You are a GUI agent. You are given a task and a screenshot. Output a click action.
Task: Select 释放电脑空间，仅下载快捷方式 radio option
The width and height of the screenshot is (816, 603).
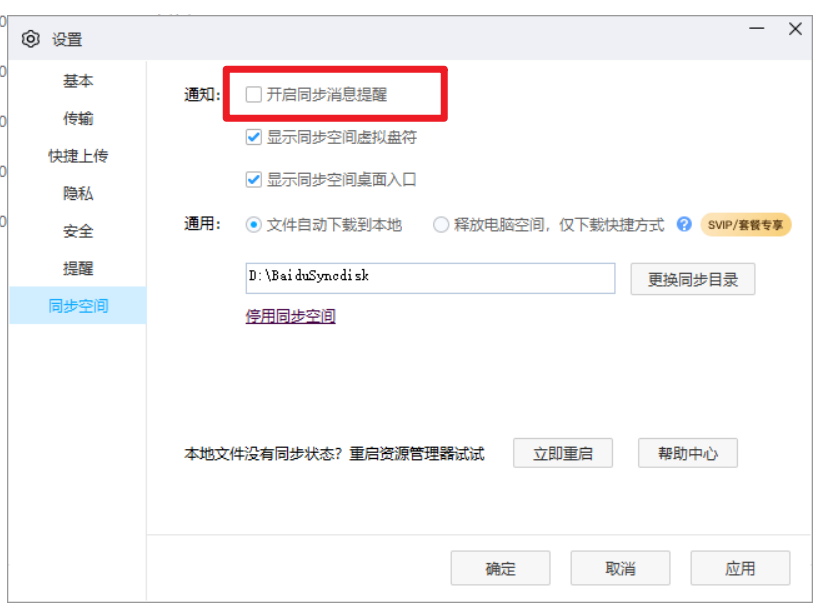441,225
